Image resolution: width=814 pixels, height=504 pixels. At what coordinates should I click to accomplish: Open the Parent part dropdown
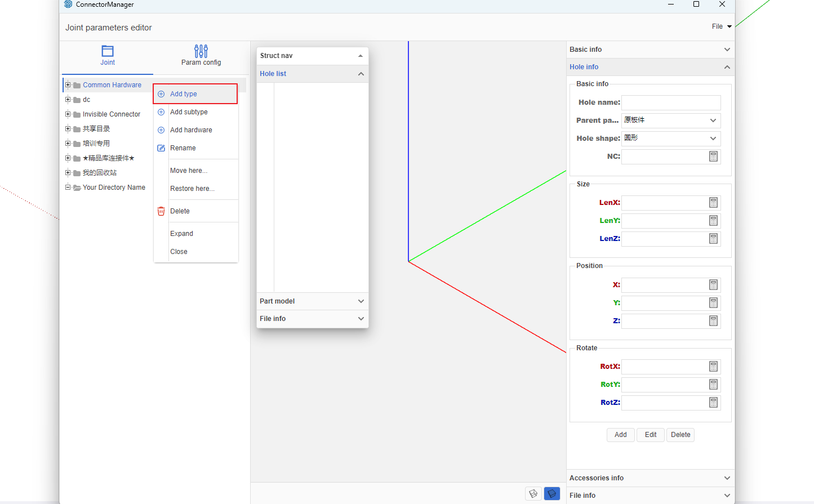[x=670, y=121]
